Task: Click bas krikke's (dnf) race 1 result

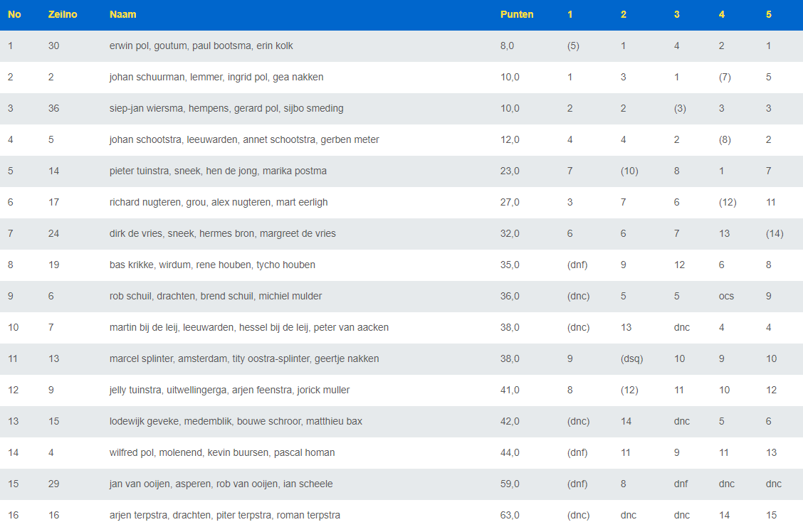Action: 577,265
